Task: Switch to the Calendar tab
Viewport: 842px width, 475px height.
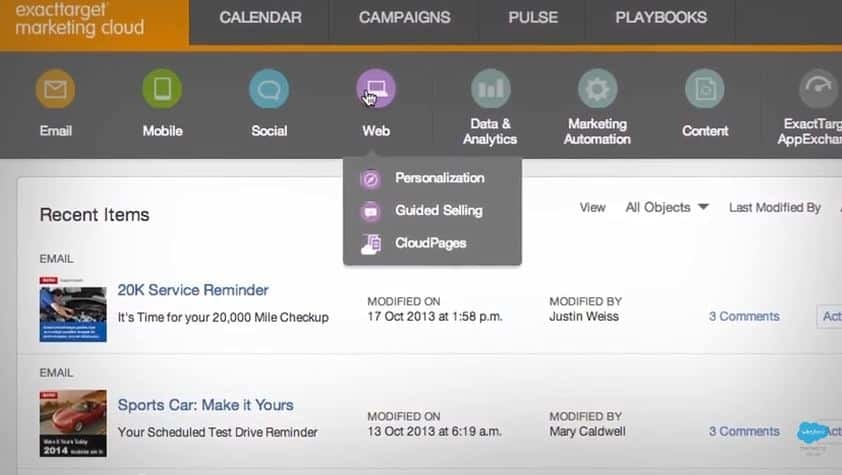Action: coord(261,18)
